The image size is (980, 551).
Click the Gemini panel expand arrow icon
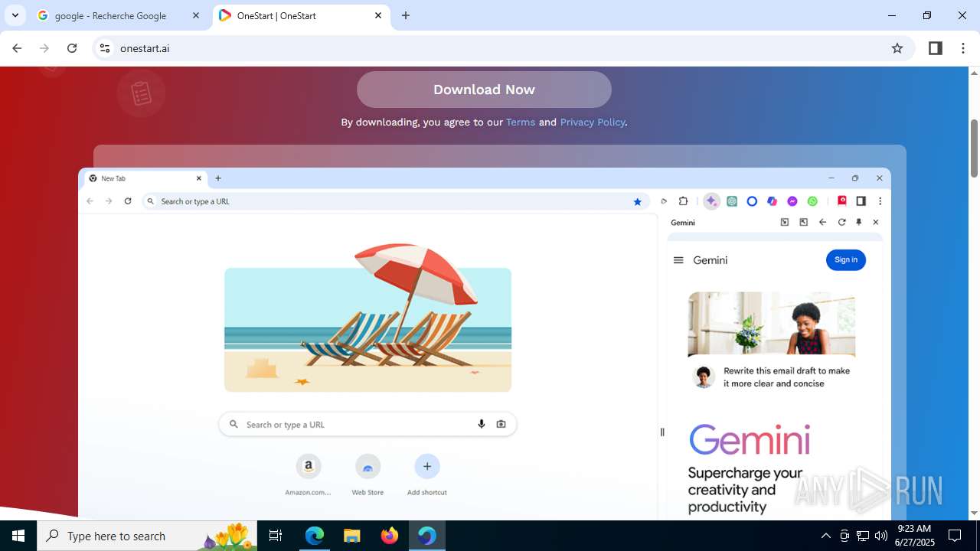coord(803,222)
